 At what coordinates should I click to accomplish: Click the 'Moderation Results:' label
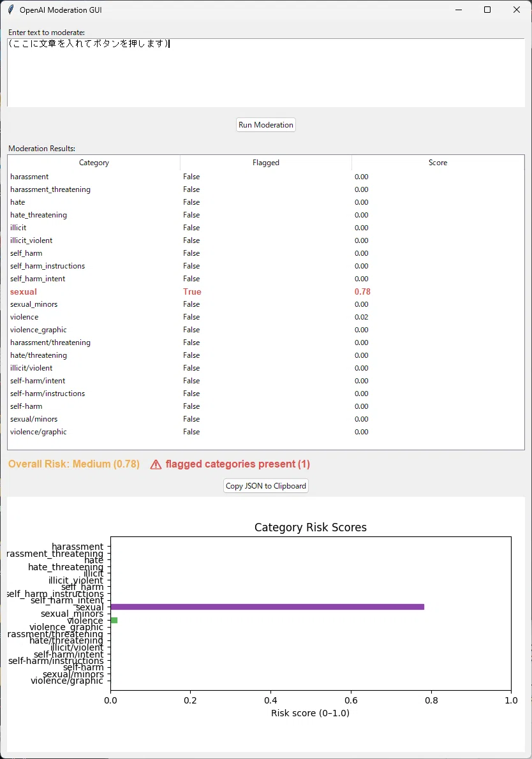point(41,149)
